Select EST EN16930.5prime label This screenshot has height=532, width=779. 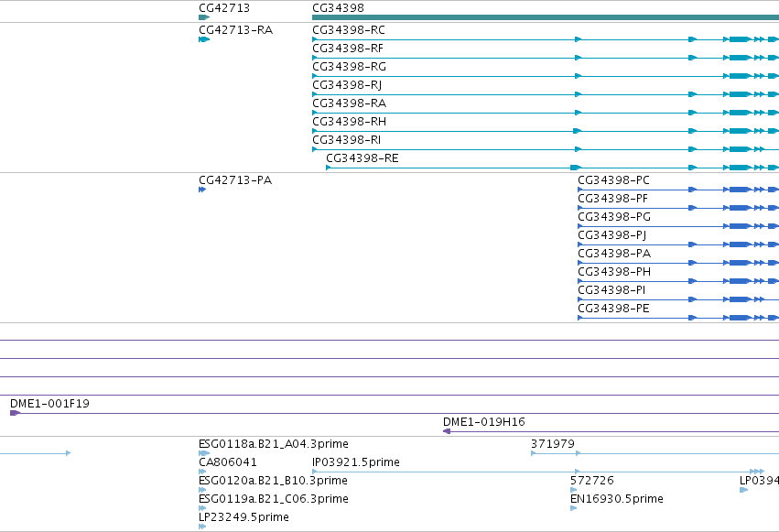click(617, 499)
